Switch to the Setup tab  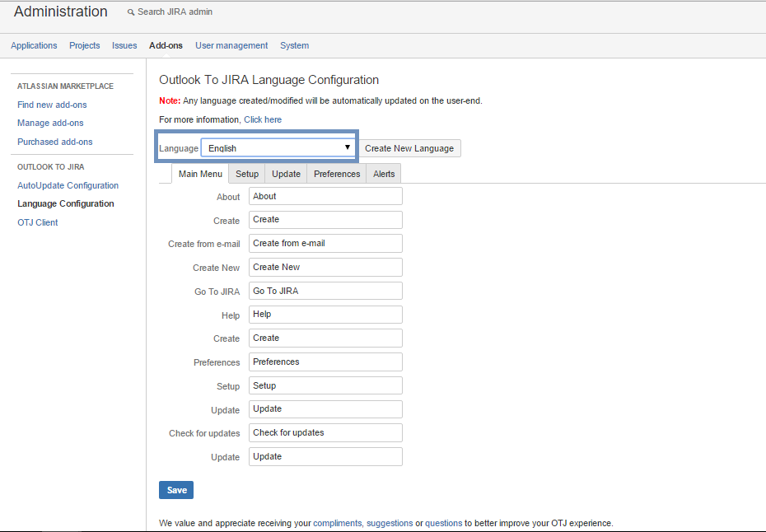pyautogui.click(x=247, y=174)
